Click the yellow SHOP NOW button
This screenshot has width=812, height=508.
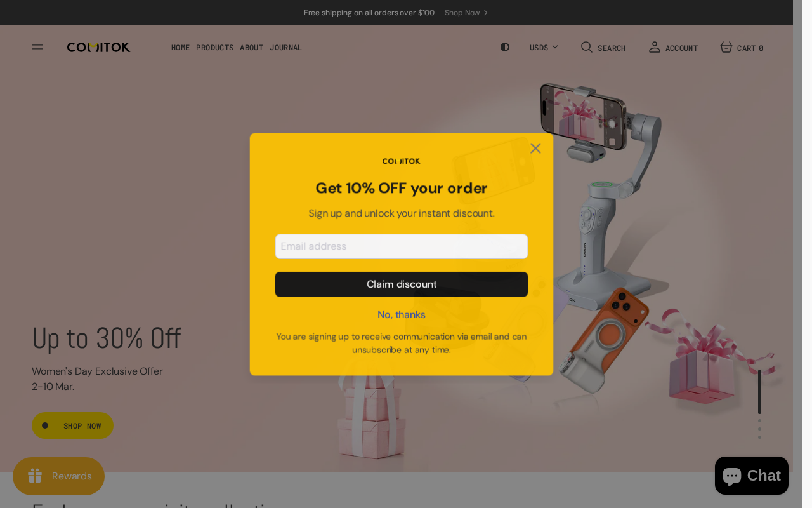(x=72, y=425)
